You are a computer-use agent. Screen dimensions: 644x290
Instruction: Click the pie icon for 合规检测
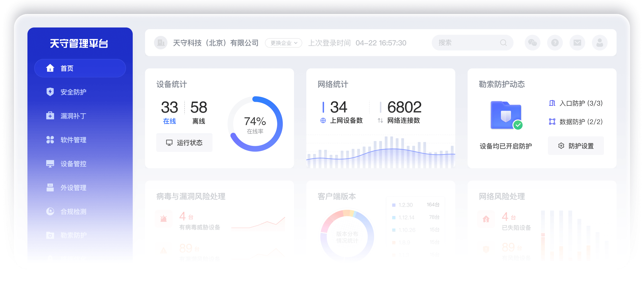click(x=50, y=211)
